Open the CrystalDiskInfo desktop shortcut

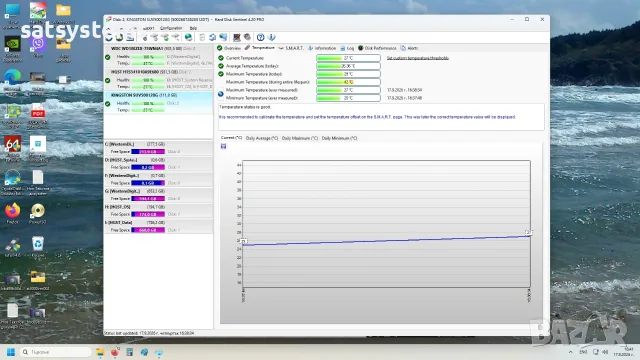pos(12,182)
